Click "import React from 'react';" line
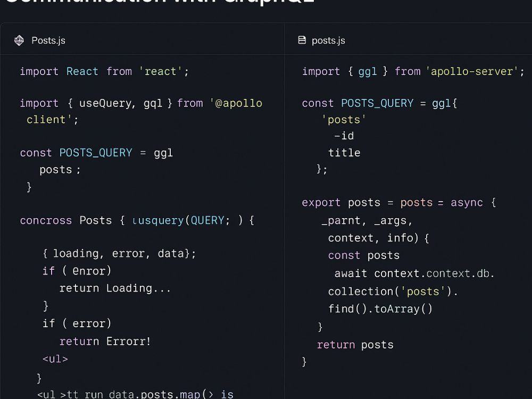This screenshot has width=532, height=399. click(x=104, y=72)
